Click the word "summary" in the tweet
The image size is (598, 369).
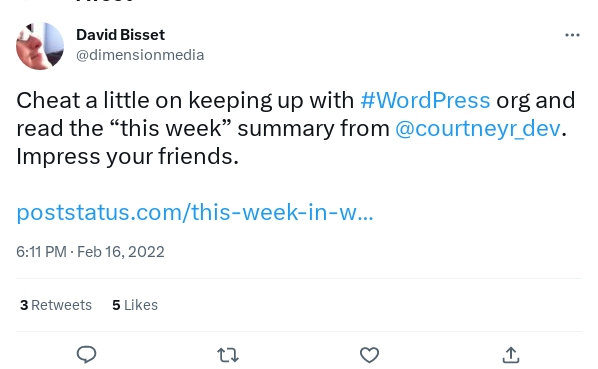(x=286, y=129)
